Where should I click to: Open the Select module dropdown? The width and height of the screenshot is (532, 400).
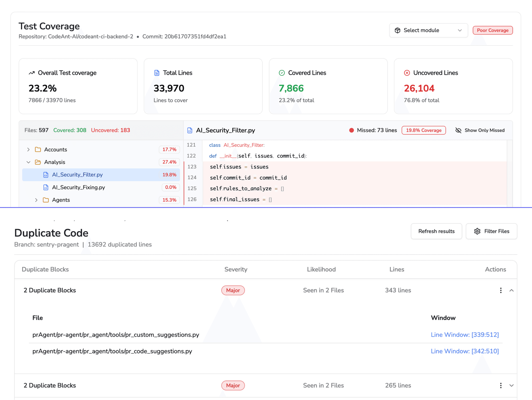tap(428, 30)
